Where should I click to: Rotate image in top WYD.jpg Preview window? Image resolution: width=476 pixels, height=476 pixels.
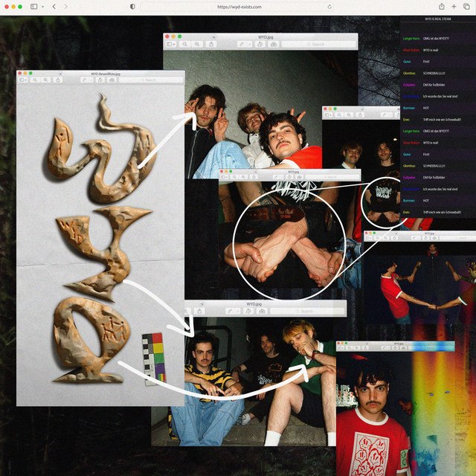260,45
